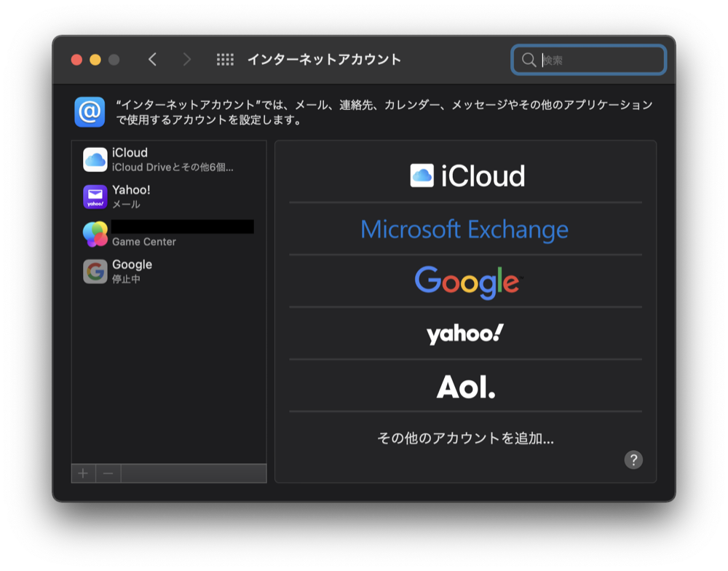This screenshot has height=571, width=728.
Task: Select Yahoo! account name
Action: point(131,190)
